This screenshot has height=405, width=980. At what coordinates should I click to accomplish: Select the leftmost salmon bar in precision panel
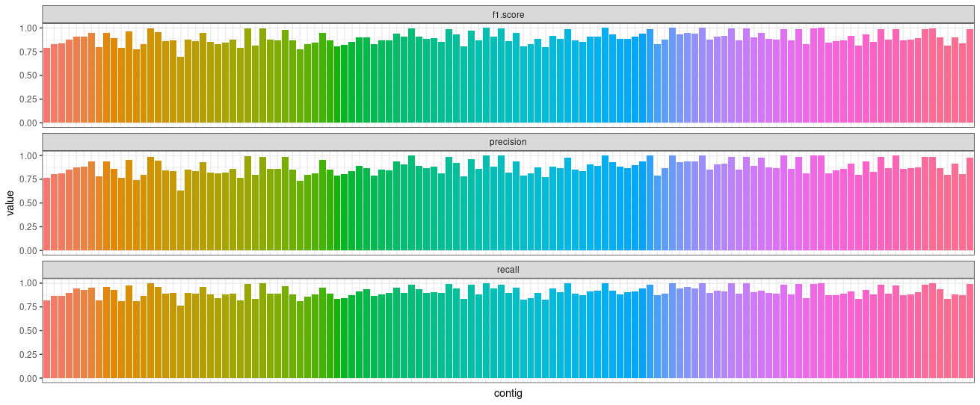46,214
